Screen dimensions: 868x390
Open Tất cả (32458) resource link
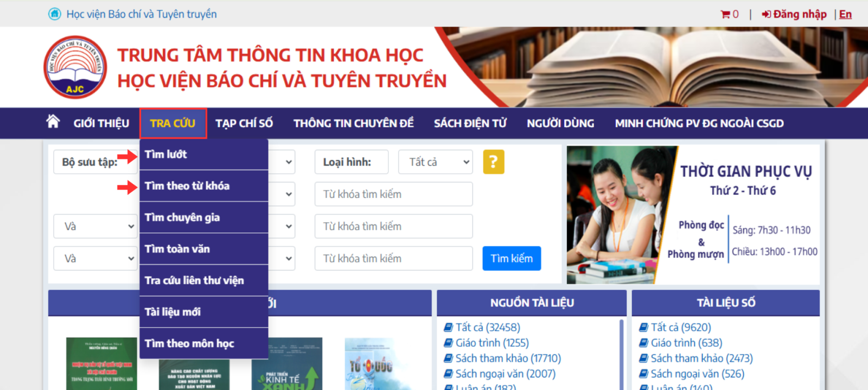488,327
